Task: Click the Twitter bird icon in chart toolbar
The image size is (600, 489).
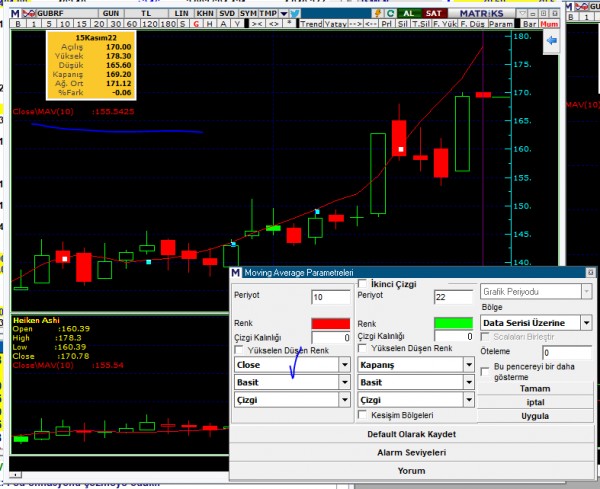Action: point(295,13)
